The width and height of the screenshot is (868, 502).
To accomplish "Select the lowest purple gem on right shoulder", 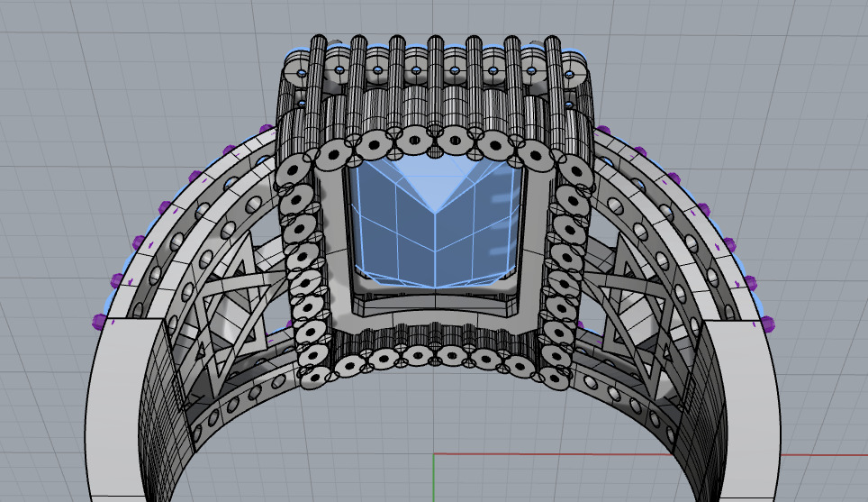I will tap(768, 324).
